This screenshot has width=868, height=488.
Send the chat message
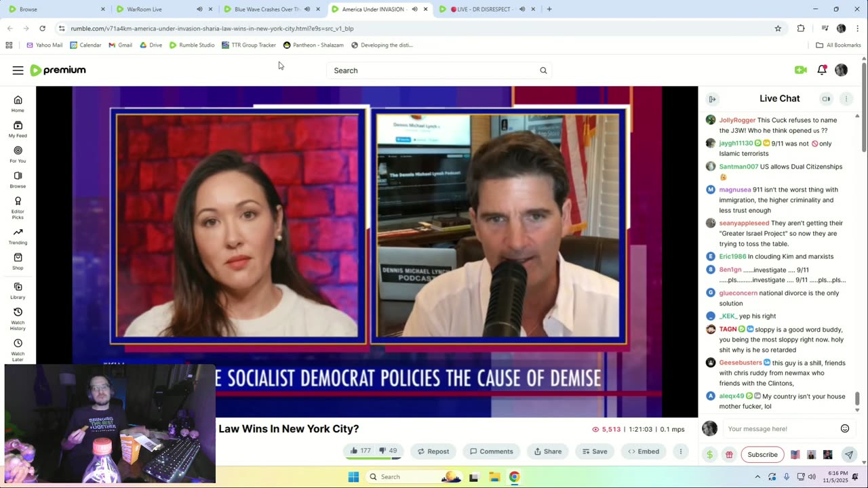[x=848, y=455]
